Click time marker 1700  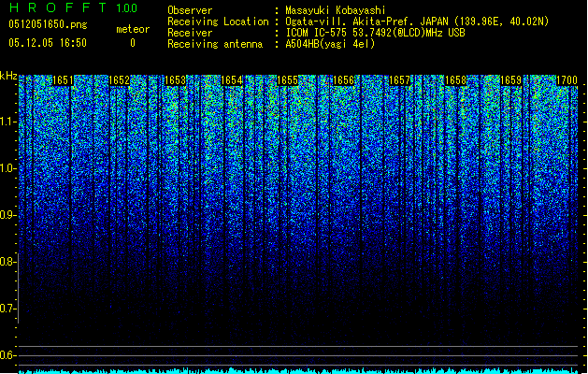click(566, 80)
